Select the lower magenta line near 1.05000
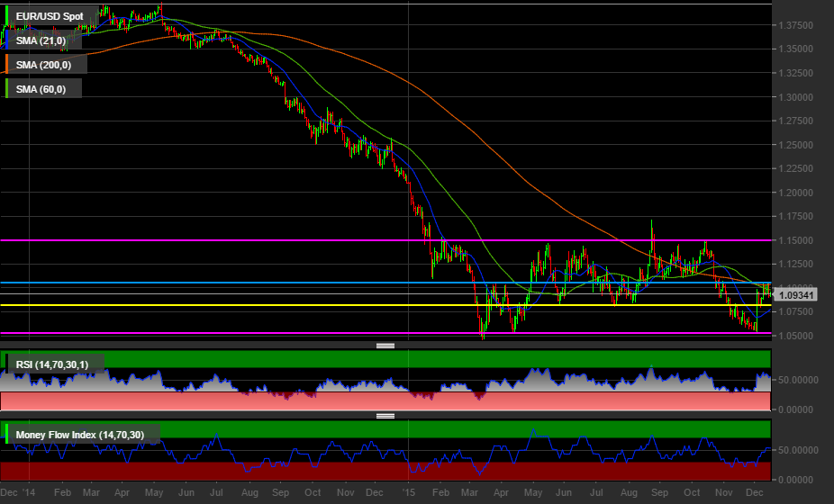Screen dimensions: 834x504 (270, 333)
